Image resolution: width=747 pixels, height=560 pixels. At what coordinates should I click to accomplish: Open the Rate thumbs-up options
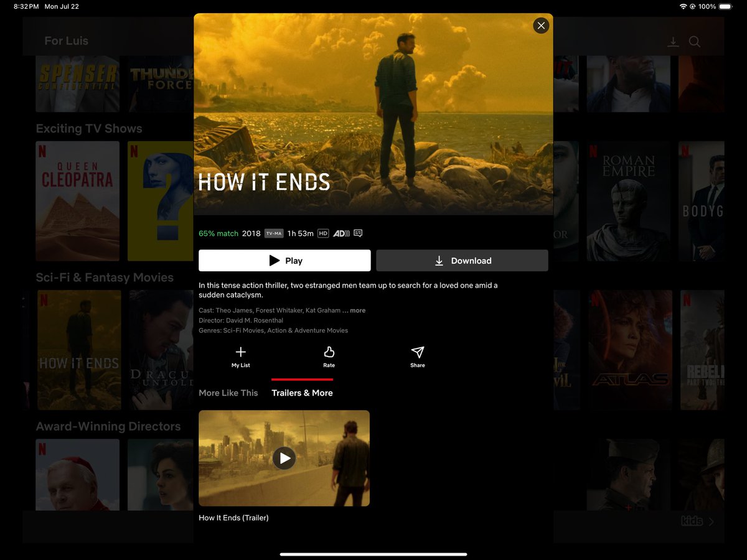click(x=329, y=355)
